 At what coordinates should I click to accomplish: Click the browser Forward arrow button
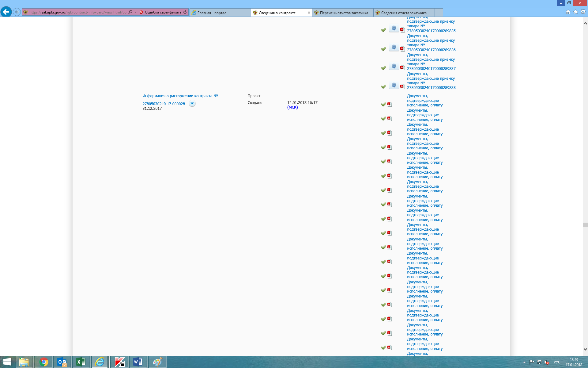[17, 12]
